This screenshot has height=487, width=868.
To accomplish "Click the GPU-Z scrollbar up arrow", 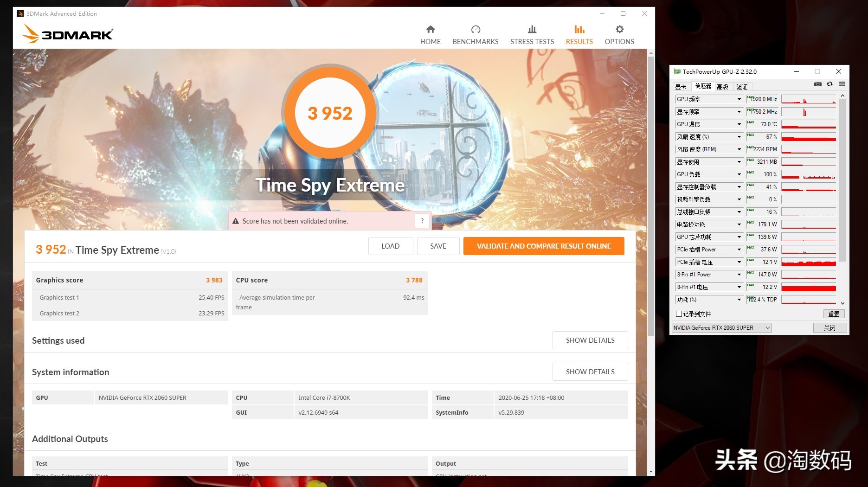I will 842,96.
